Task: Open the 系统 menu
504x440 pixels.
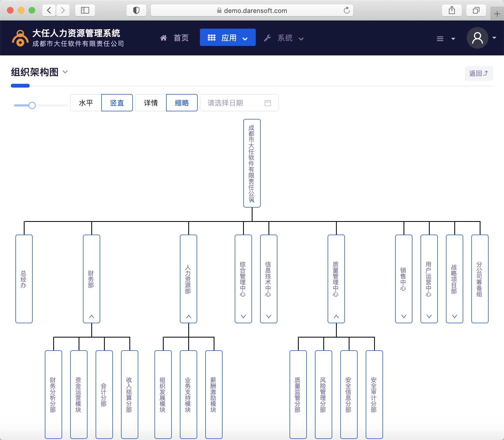Action: pos(284,38)
